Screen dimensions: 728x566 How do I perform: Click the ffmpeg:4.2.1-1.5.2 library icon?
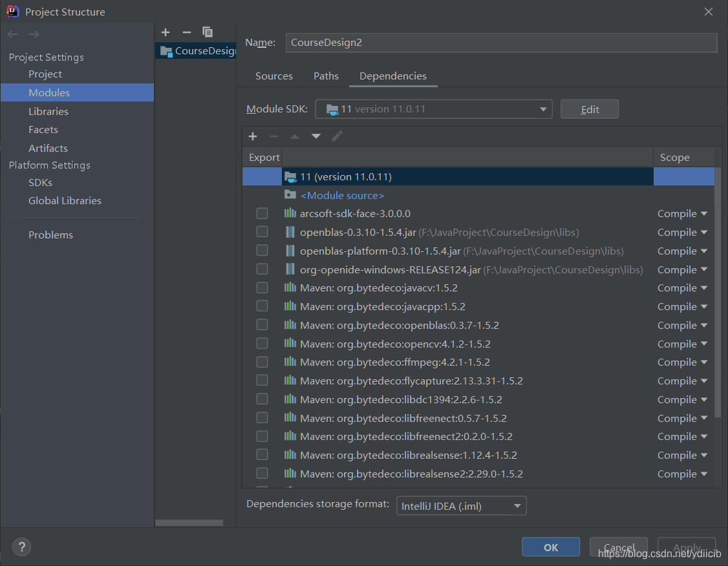coord(290,362)
